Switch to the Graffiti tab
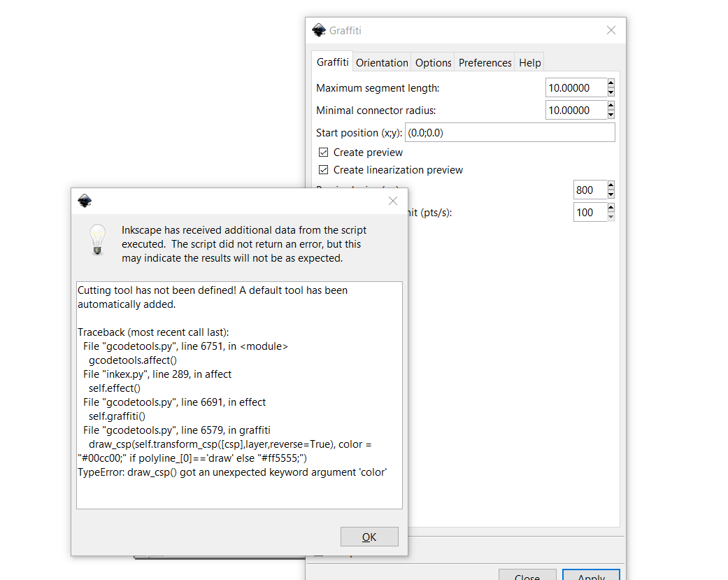Viewport: 728px width, 580px height. pyautogui.click(x=332, y=62)
